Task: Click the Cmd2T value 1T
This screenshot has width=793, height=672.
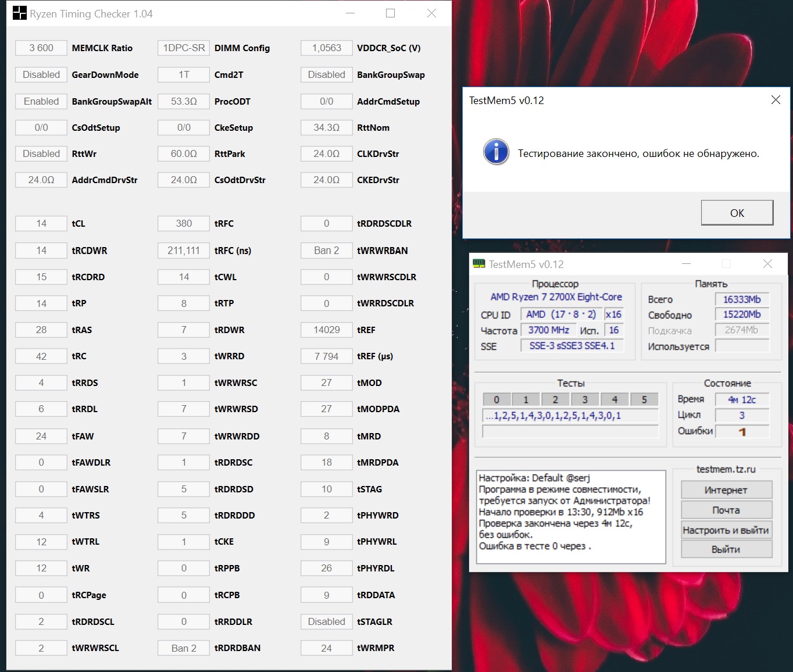Action: click(184, 74)
